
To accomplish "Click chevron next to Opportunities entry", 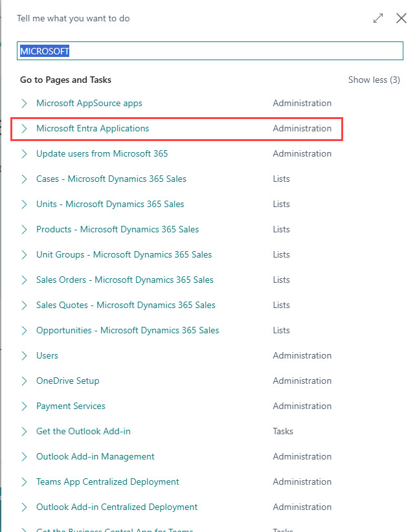I will (25, 330).
